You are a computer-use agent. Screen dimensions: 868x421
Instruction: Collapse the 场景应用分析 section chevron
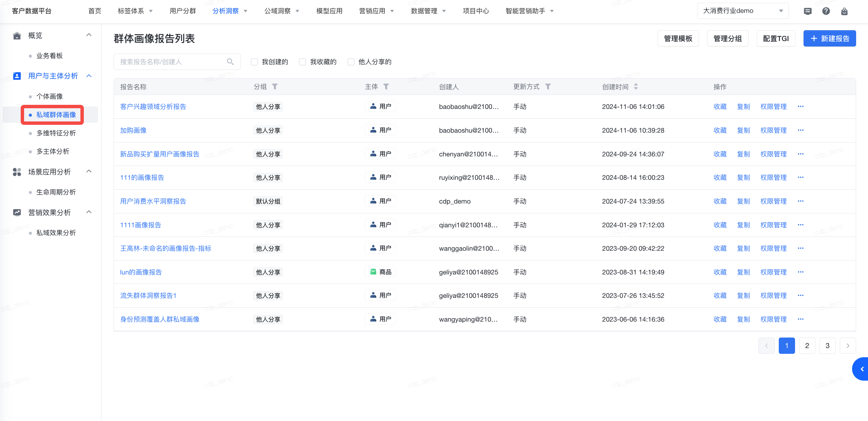click(89, 172)
